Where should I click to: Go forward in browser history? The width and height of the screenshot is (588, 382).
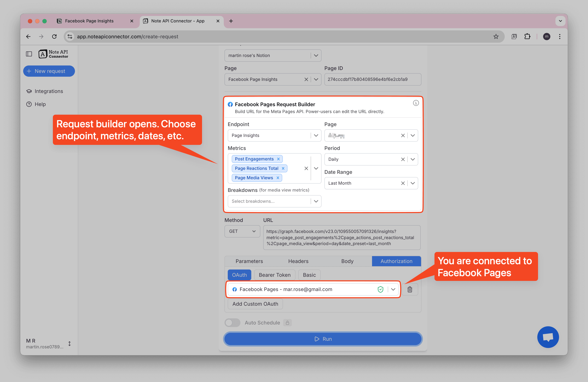tap(41, 37)
